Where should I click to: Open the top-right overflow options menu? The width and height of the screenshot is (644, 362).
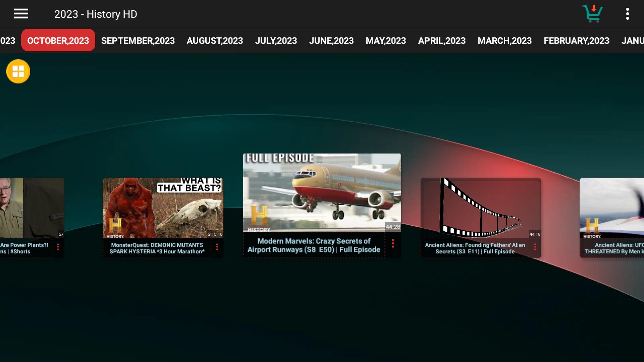click(627, 14)
